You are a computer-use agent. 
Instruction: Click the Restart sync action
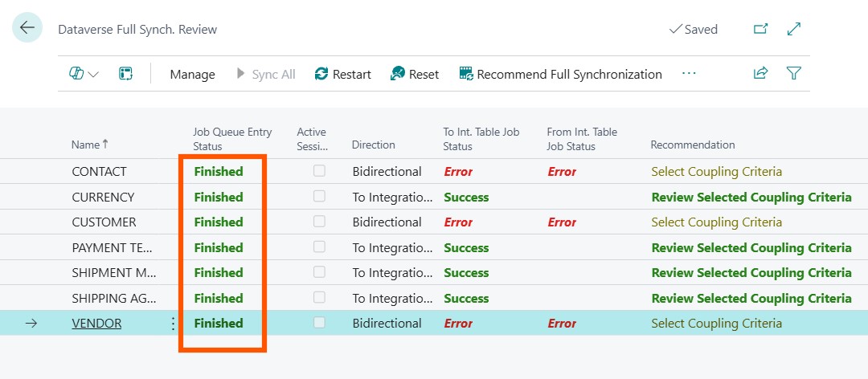pyautogui.click(x=343, y=74)
